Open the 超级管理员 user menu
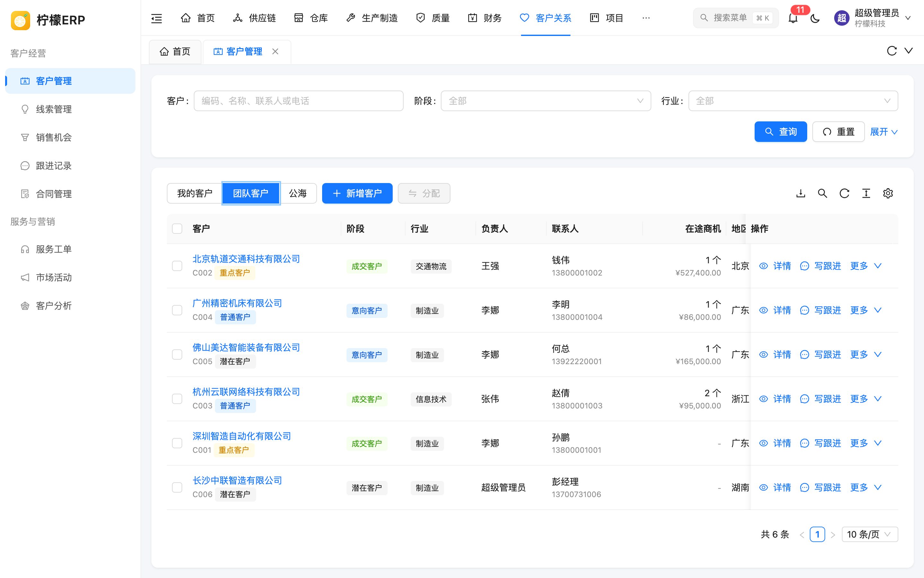 [873, 18]
